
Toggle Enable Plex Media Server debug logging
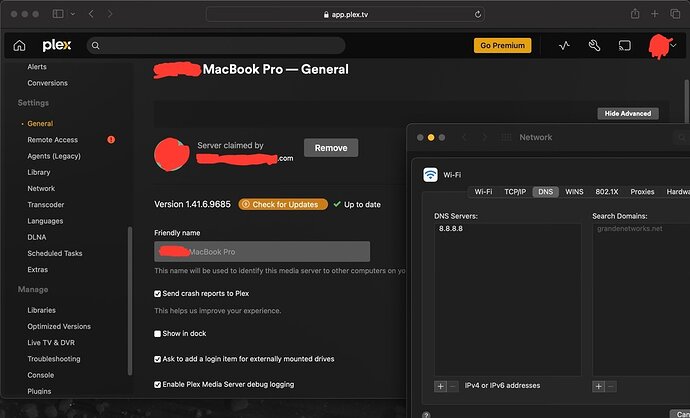(x=158, y=385)
